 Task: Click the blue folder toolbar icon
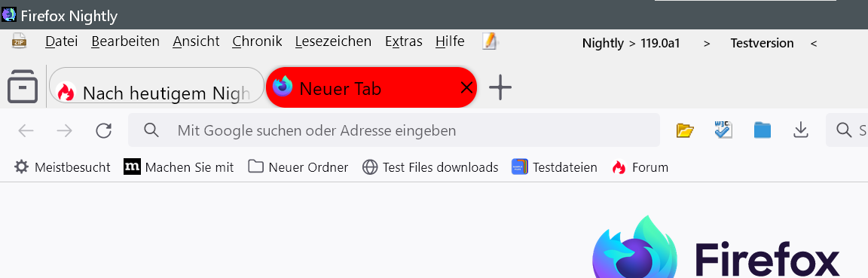(x=763, y=130)
